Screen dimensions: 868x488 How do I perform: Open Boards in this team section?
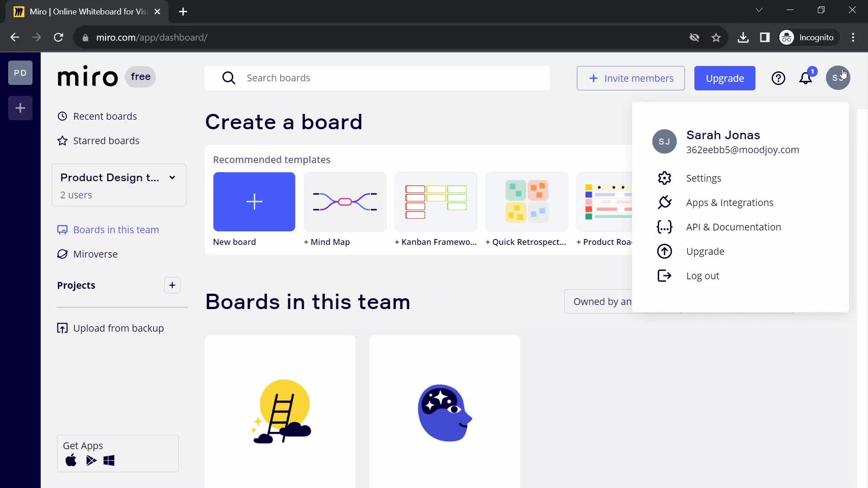(116, 230)
